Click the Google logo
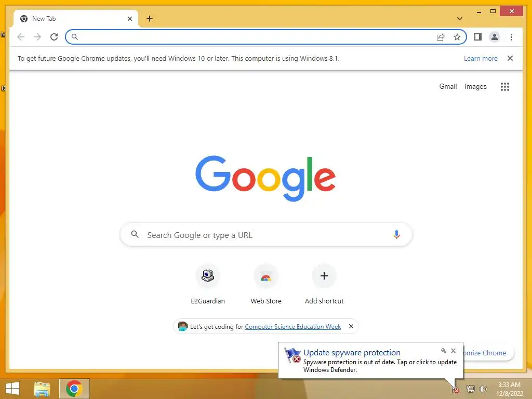 click(265, 178)
